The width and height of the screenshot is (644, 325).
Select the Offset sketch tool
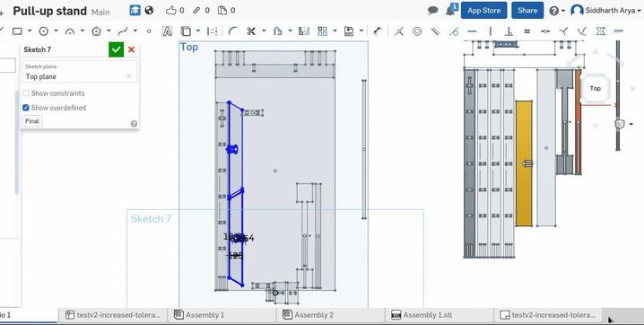[278, 31]
